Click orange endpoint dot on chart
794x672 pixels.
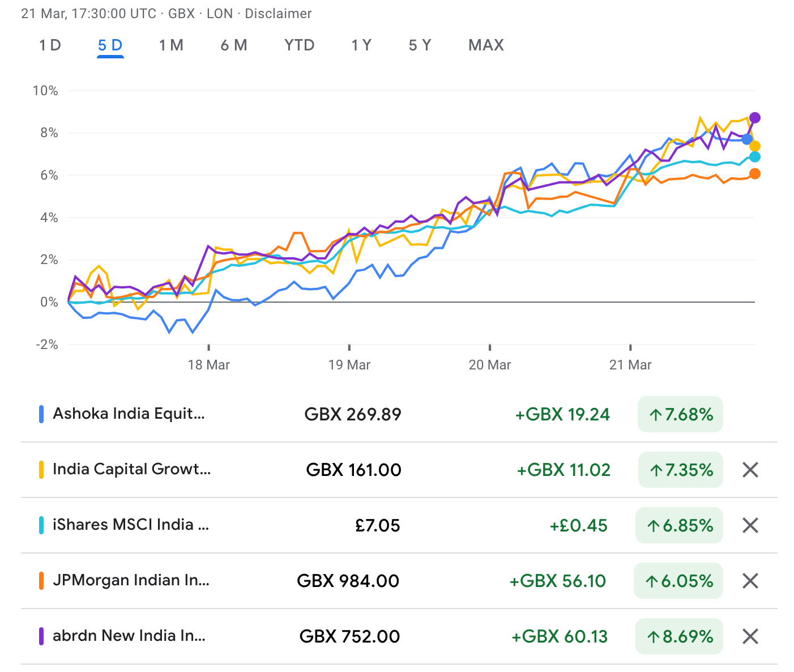tap(755, 174)
